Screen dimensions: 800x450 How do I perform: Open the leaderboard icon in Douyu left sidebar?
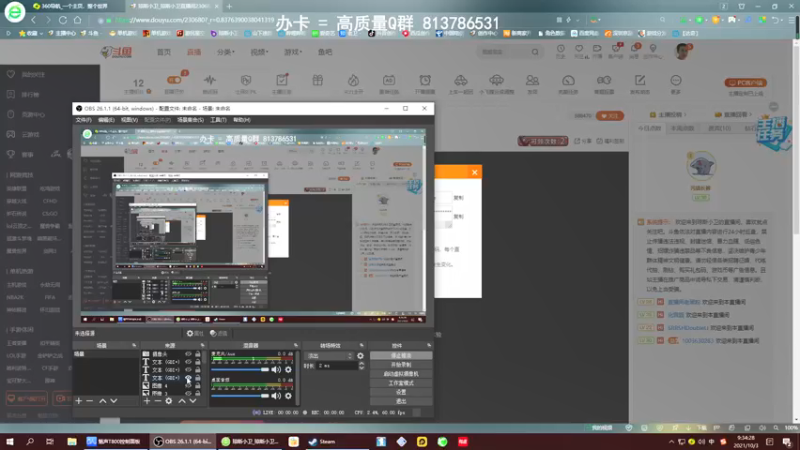pos(11,94)
